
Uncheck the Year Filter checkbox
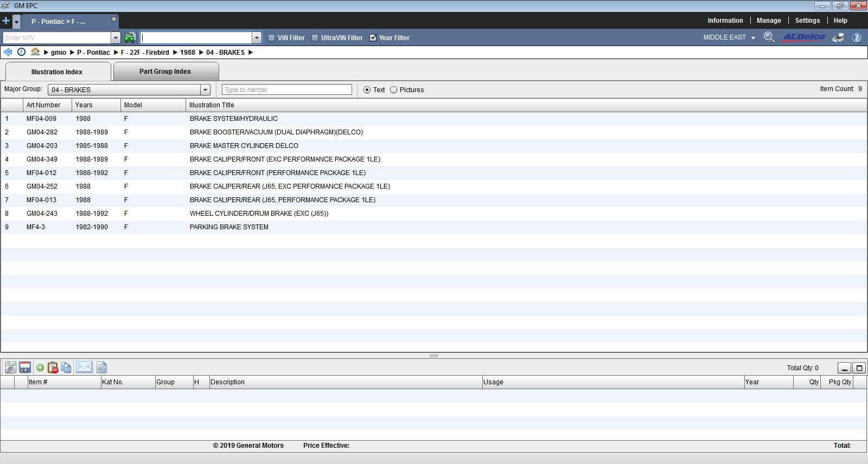373,38
